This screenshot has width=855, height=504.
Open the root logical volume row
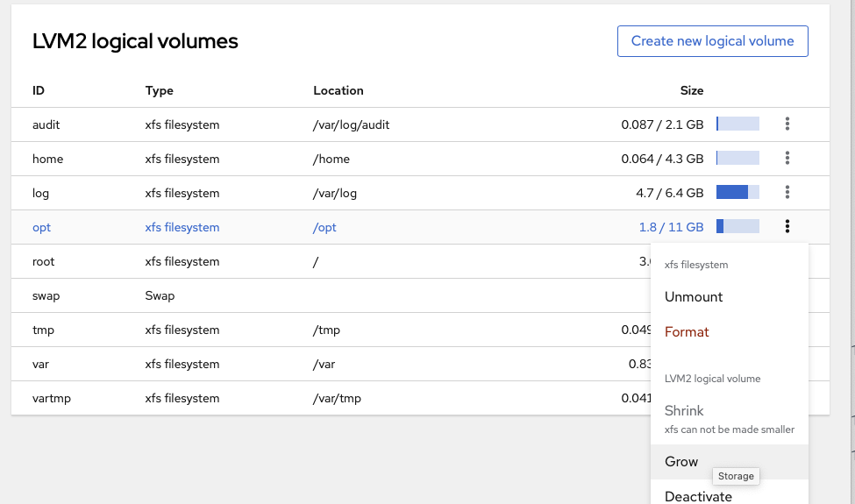44,262
